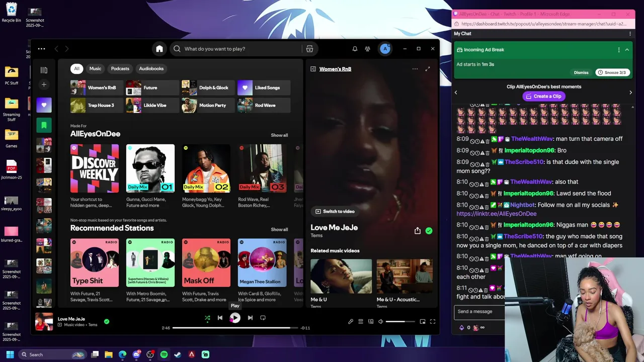
Task: Show all Made For AllEyesOnDee mixes
Action: pos(279,135)
